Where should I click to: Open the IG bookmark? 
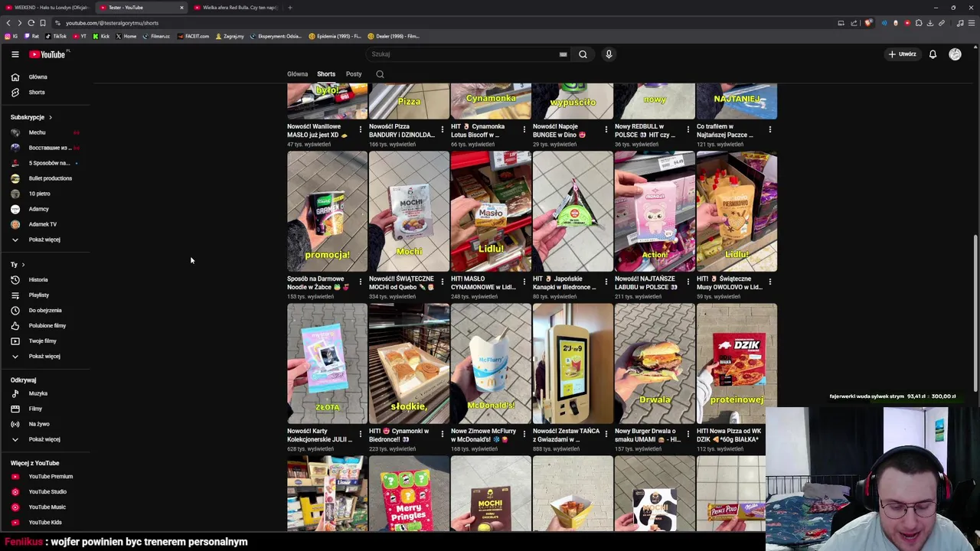pos(11,36)
